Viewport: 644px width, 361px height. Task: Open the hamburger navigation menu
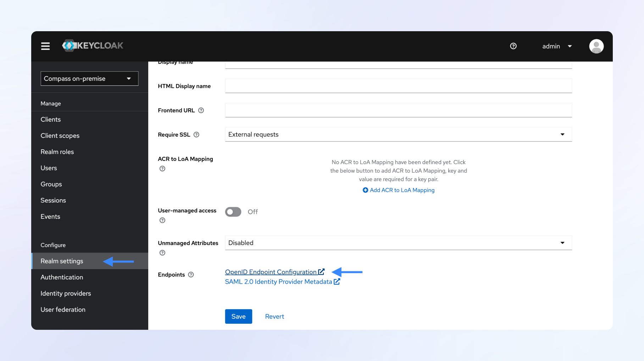coord(45,46)
